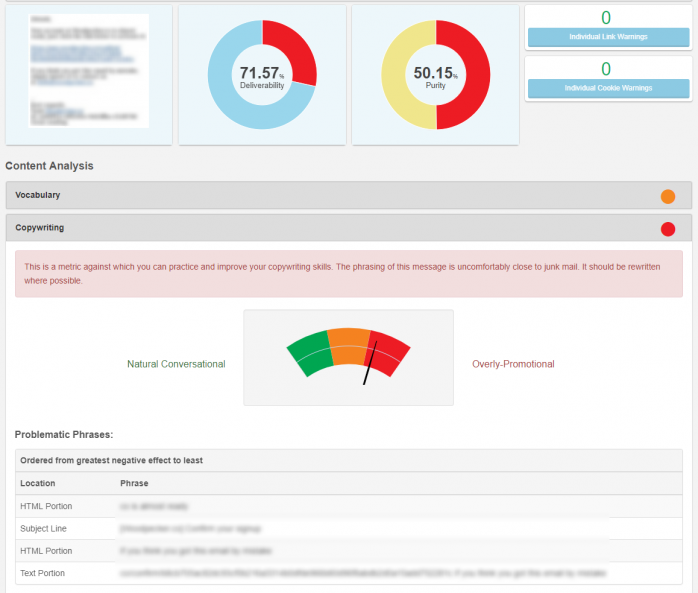Click the red Copywriting status indicator
Viewport: 698px width, 593px height.
coord(668,229)
